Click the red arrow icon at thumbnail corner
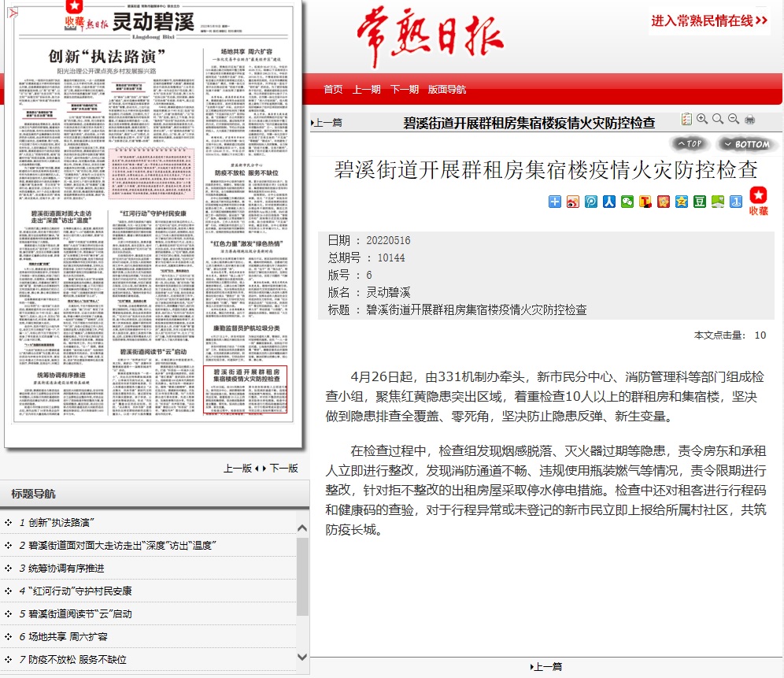Viewport: 784px width, 678px height. tap(13, 13)
